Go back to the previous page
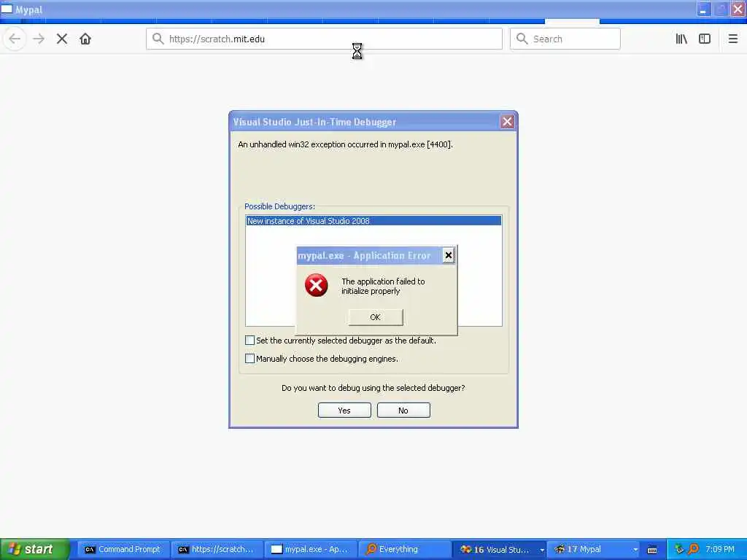Image resolution: width=747 pixels, height=560 pixels. pyautogui.click(x=15, y=39)
